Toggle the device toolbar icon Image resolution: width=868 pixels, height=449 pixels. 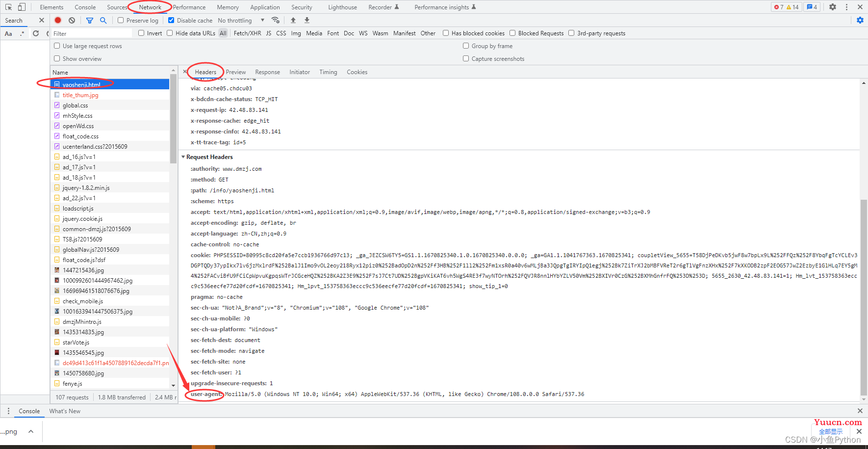pyautogui.click(x=22, y=7)
